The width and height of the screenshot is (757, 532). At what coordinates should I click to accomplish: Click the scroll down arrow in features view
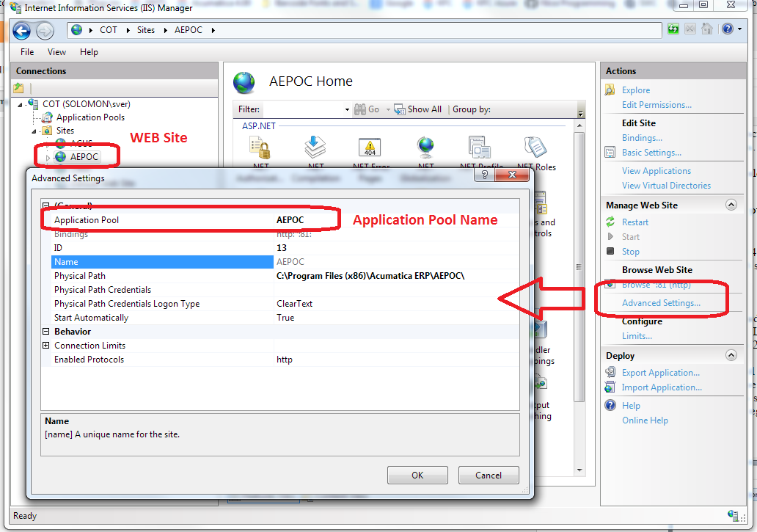pos(579,470)
